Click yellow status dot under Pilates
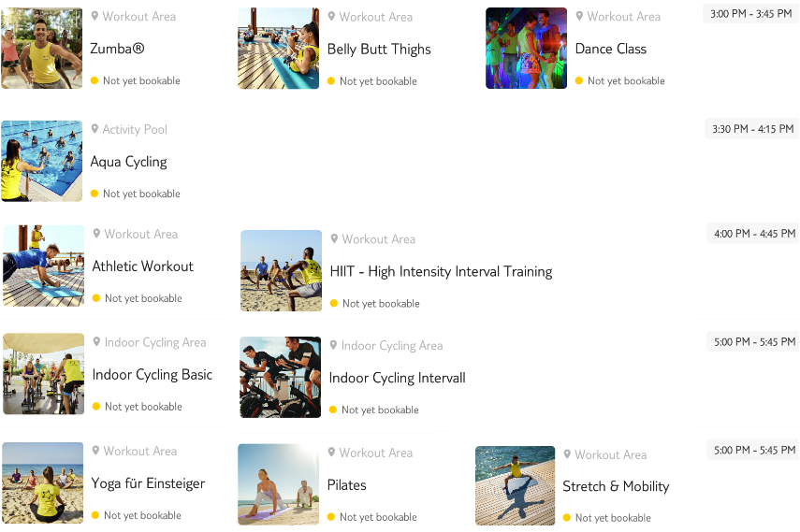The width and height of the screenshot is (800, 532). pyautogui.click(x=331, y=517)
